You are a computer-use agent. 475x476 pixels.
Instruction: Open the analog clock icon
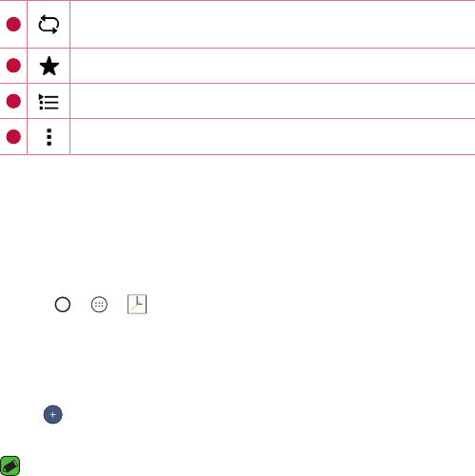(x=137, y=304)
